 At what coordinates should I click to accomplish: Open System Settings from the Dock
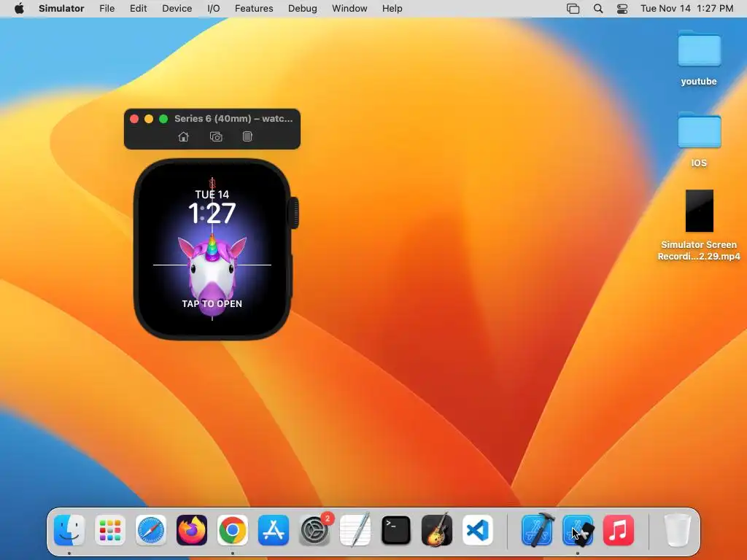coord(314,530)
